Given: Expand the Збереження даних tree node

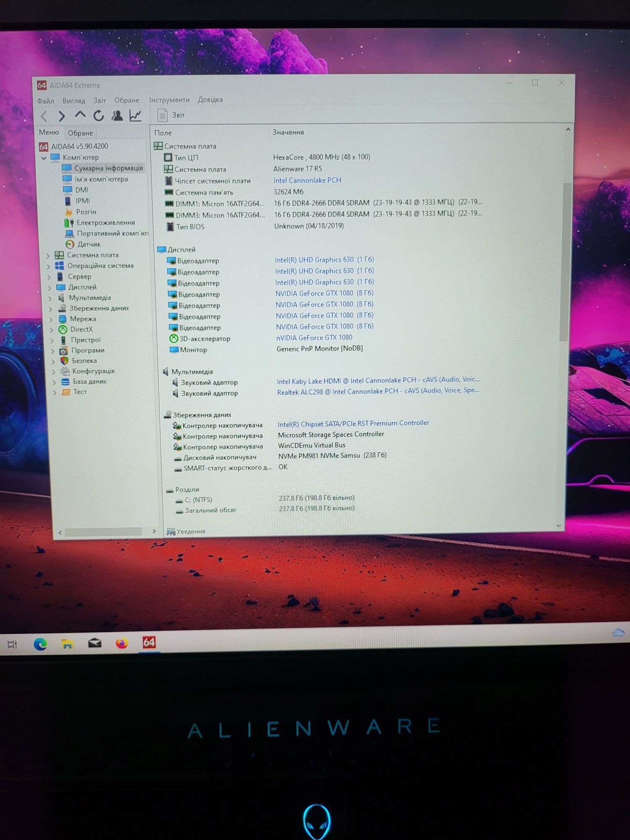Looking at the screenshot, I should click(51, 309).
